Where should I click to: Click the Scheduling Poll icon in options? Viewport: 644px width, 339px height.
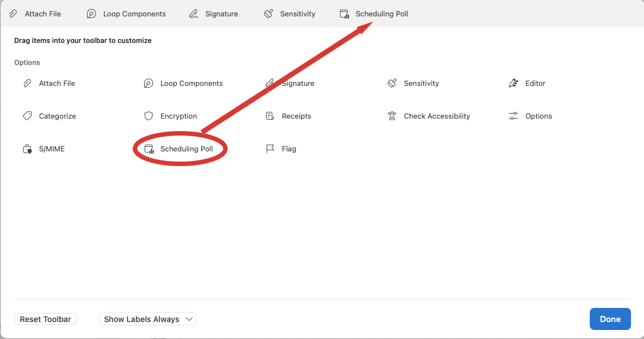(x=149, y=149)
